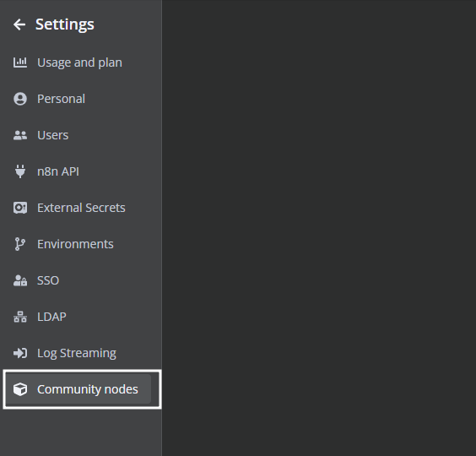Click the two-people Users icon
This screenshot has width=476, height=456.
point(20,135)
